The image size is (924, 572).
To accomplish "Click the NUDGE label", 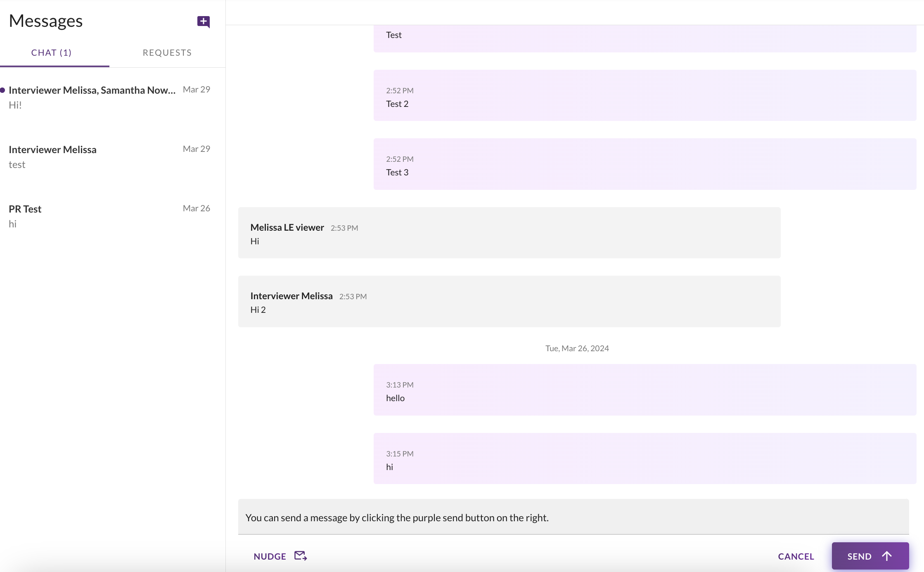I will (270, 556).
